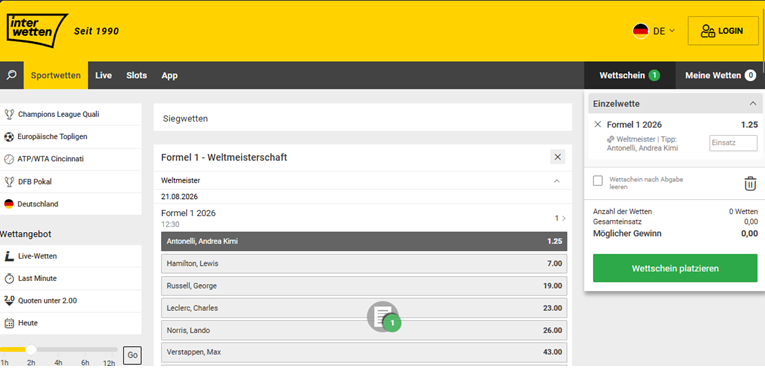Open the ATP/WTA Cincinnati link
The image size is (765, 380).
point(51,159)
